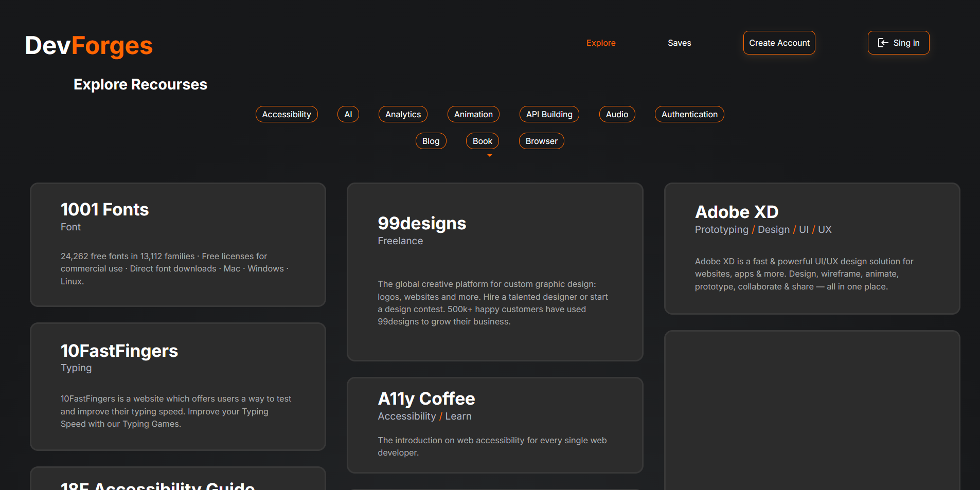Click the Learn tag on A11y Coffee

(458, 416)
